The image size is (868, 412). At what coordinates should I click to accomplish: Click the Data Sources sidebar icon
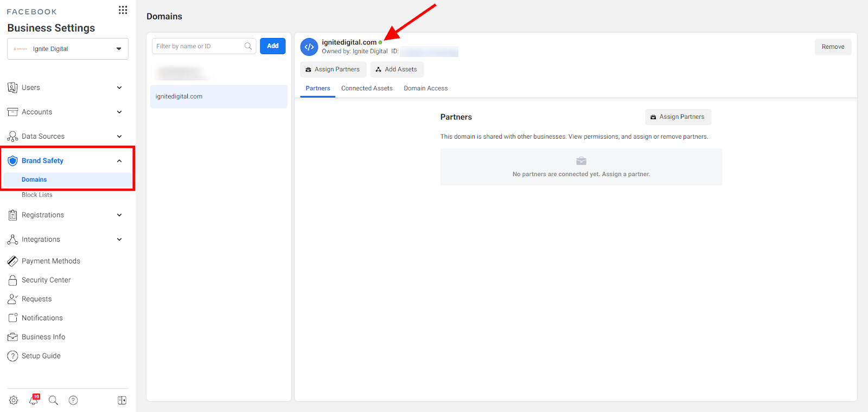12,137
